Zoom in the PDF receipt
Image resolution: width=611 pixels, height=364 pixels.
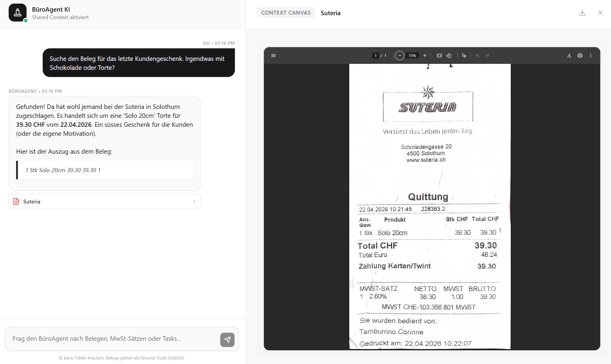[424, 55]
